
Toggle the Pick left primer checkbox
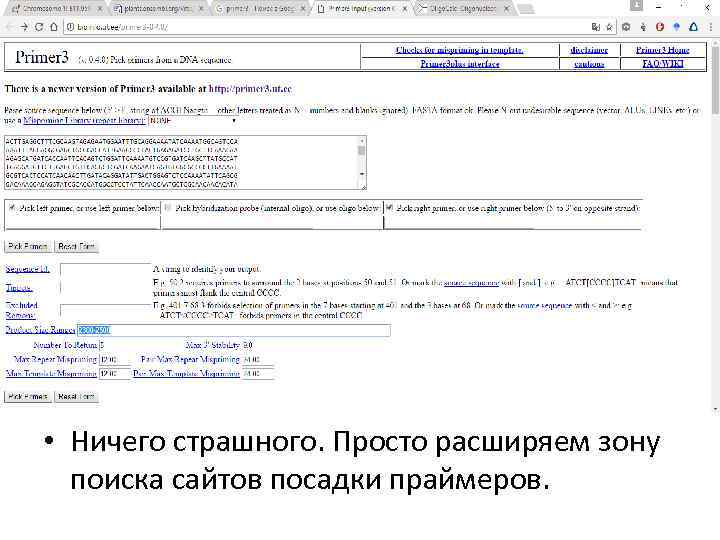click(12, 208)
